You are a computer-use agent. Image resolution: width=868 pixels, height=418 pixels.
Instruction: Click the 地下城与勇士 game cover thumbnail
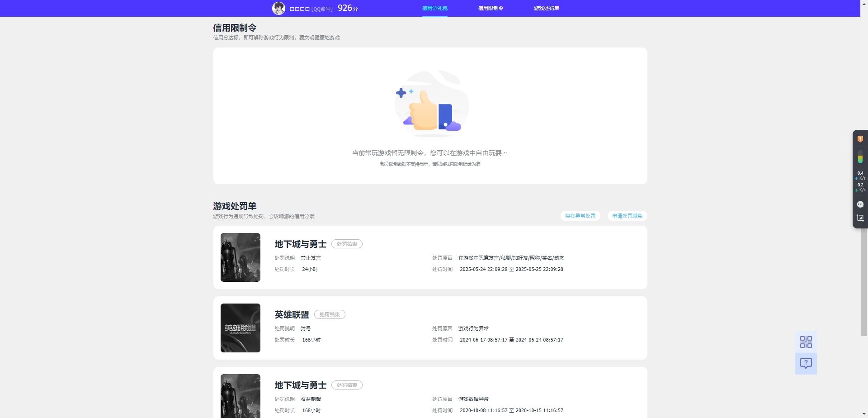tap(240, 257)
